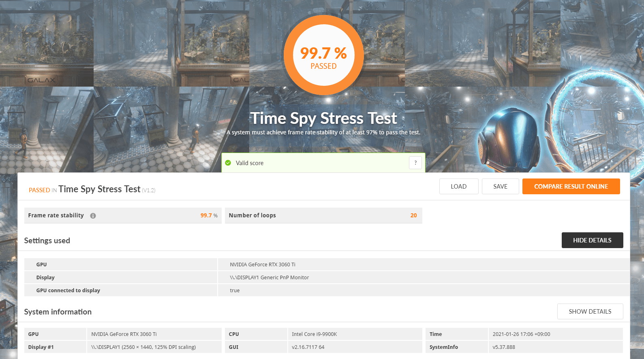This screenshot has height=359, width=644.
Task: Click the version (V1.2) label
Action: point(149,190)
